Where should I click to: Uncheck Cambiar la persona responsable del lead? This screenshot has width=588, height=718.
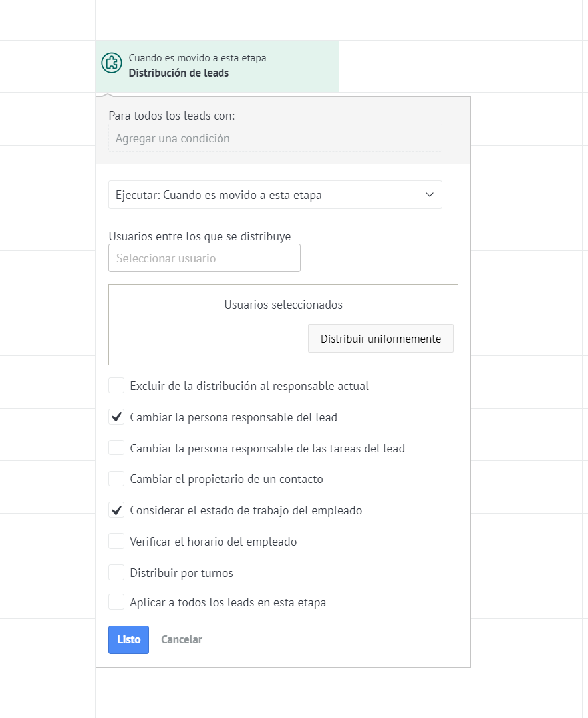point(116,417)
